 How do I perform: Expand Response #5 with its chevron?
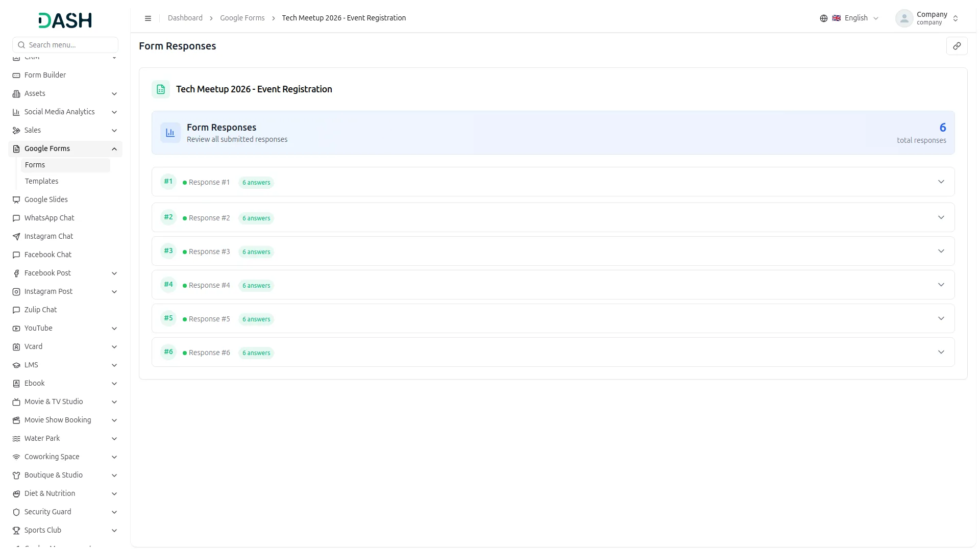(x=941, y=318)
